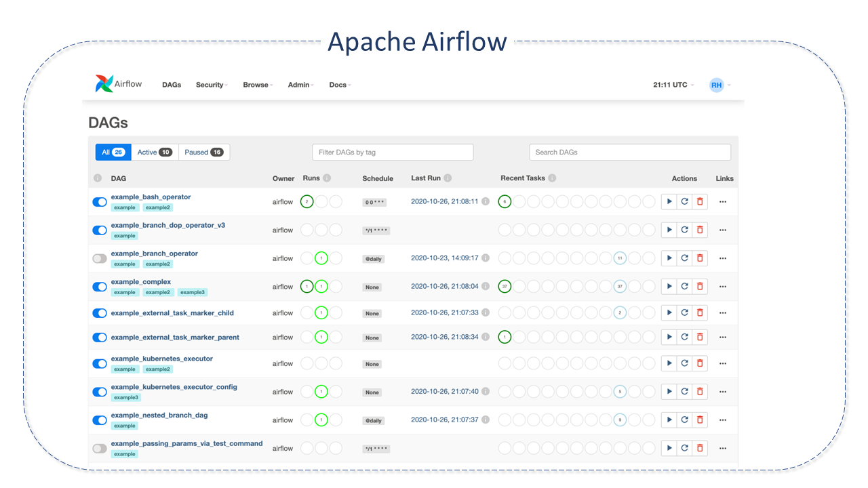Refresh the example_external_task_marker_parent DAG
The height and width of the screenshot is (488, 868).
pyautogui.click(x=685, y=337)
